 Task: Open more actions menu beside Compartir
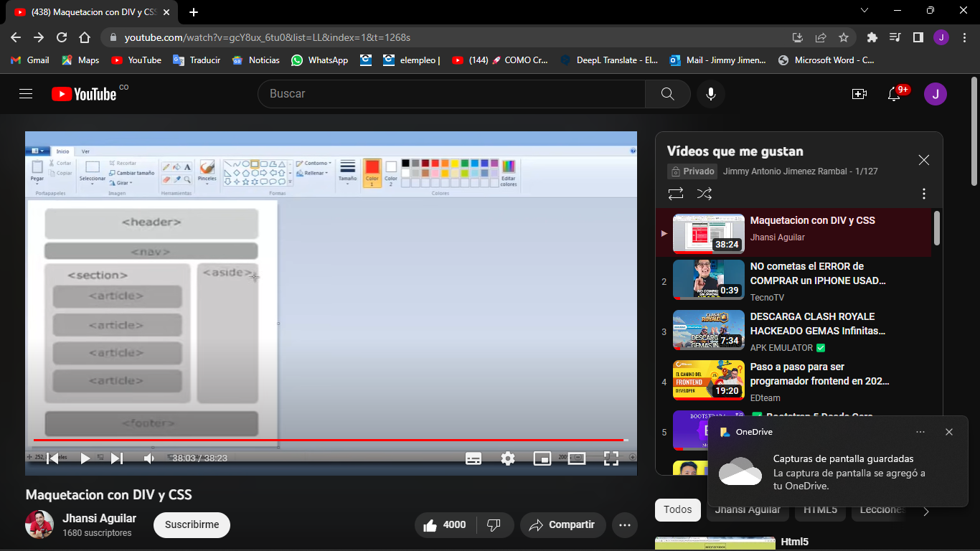pyautogui.click(x=624, y=525)
